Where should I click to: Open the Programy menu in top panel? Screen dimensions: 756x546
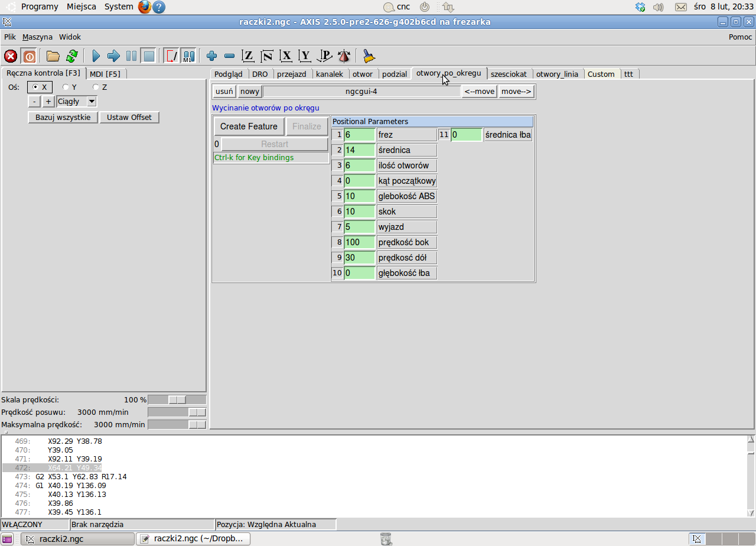(x=40, y=7)
